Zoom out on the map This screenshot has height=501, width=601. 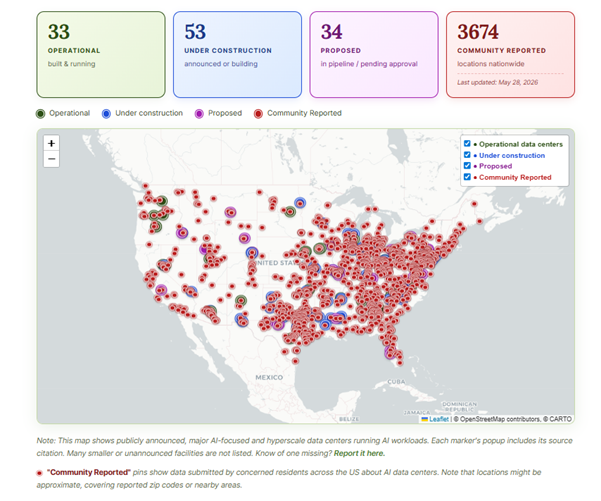[x=51, y=159]
